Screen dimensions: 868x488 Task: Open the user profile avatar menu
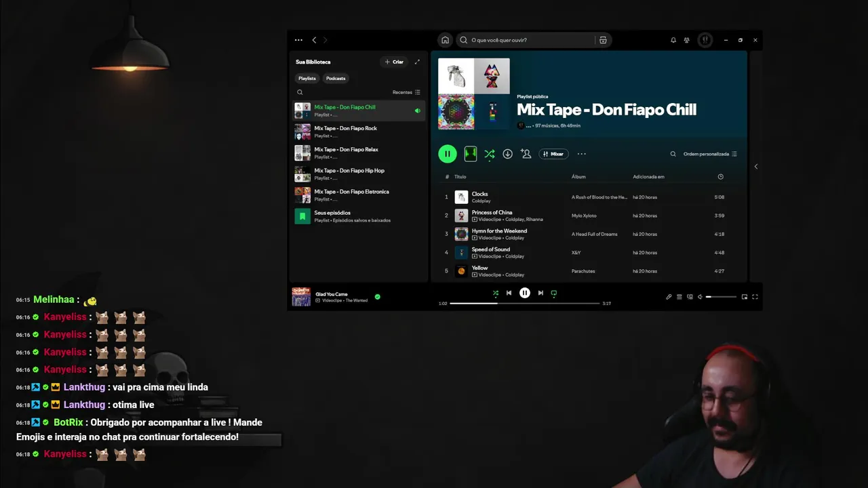705,40
